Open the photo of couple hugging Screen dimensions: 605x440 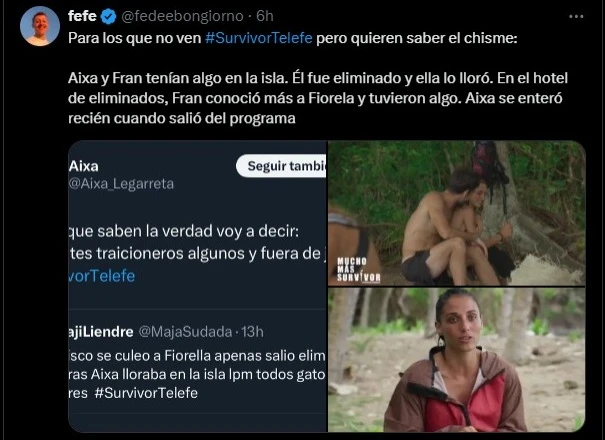[x=456, y=213]
